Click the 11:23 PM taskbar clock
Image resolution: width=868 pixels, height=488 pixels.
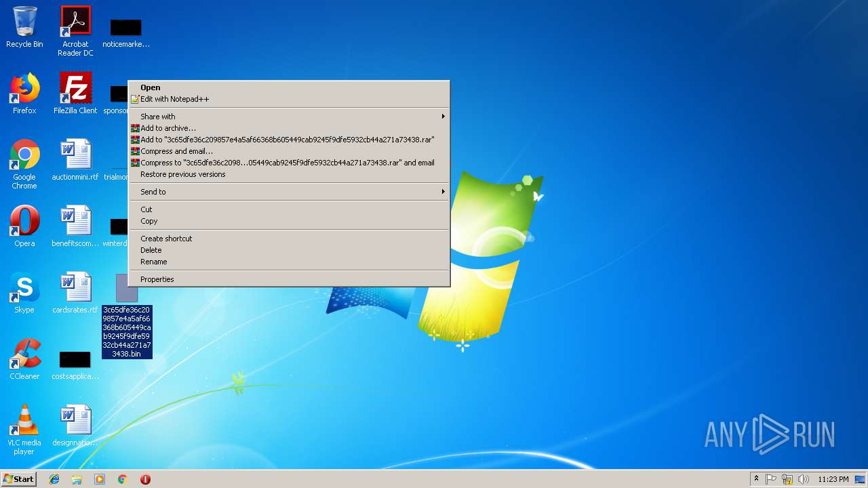833,479
